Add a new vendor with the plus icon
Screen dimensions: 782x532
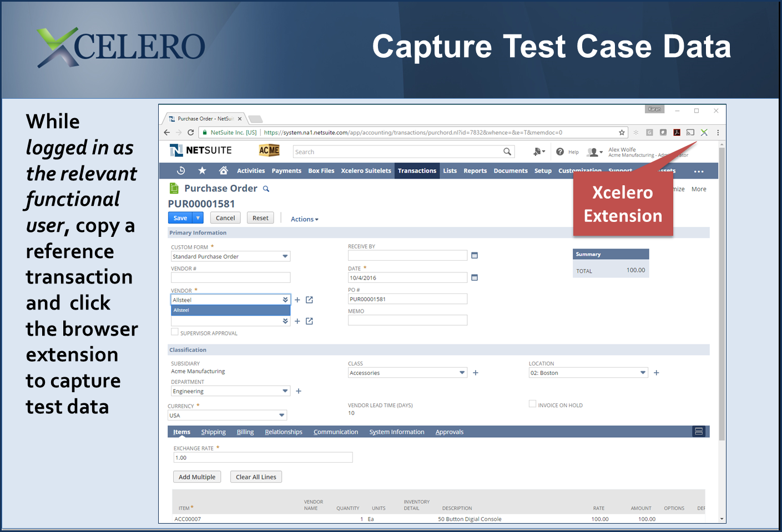click(x=297, y=300)
